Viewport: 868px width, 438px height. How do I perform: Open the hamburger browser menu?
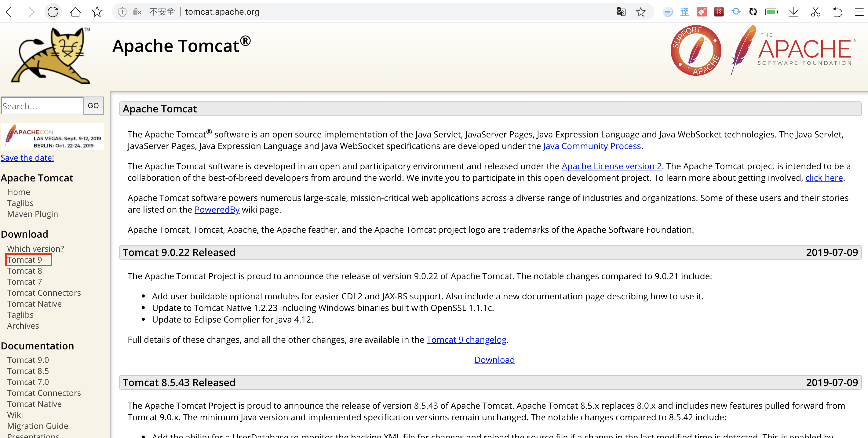pos(859,12)
